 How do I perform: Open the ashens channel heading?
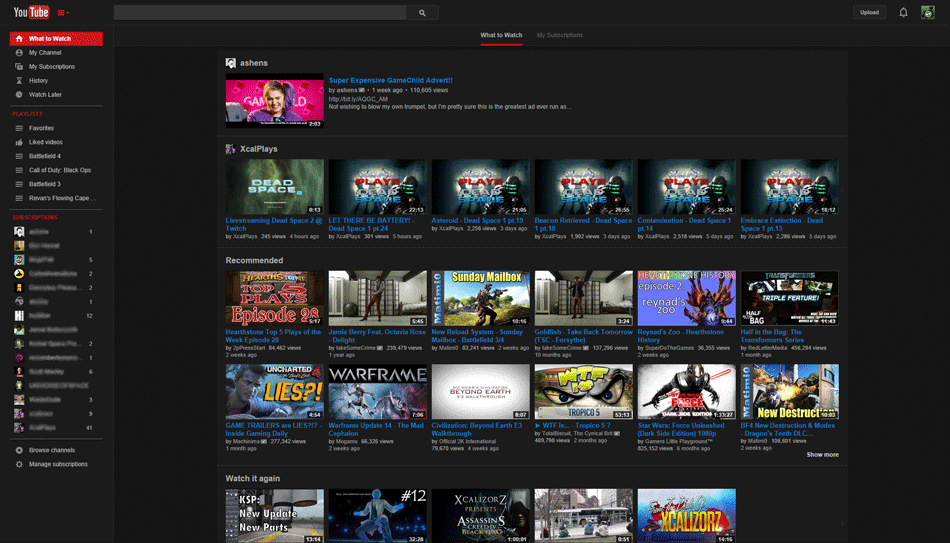253,63
